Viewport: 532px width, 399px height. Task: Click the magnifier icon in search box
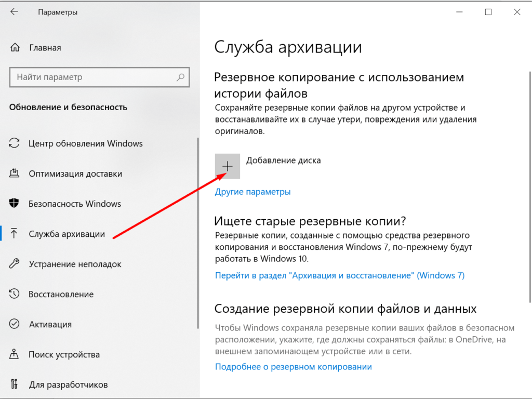point(180,77)
